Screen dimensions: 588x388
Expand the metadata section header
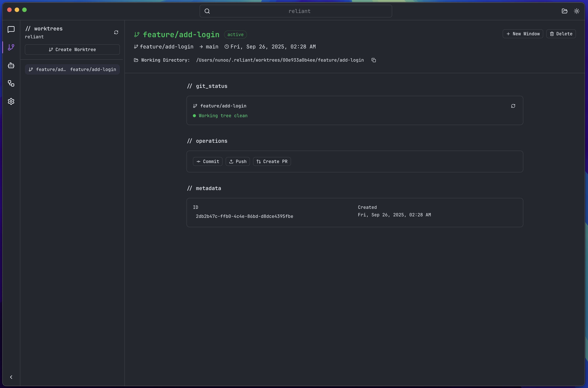[x=204, y=188]
